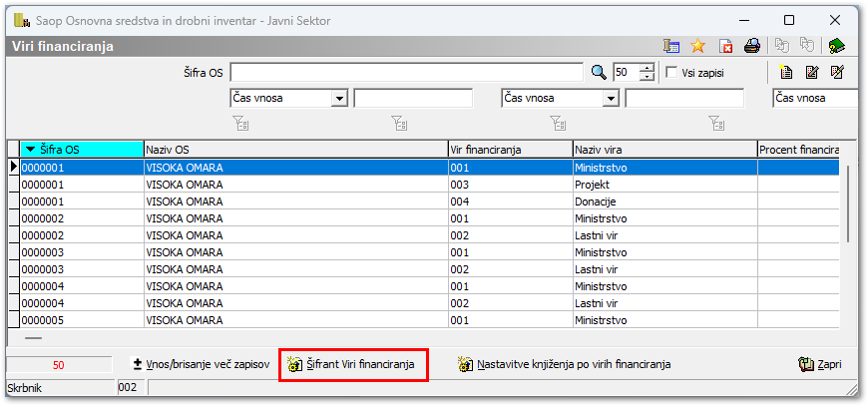Click the rightmost pencil edit icon
This screenshot has height=406, width=868.
[837, 72]
